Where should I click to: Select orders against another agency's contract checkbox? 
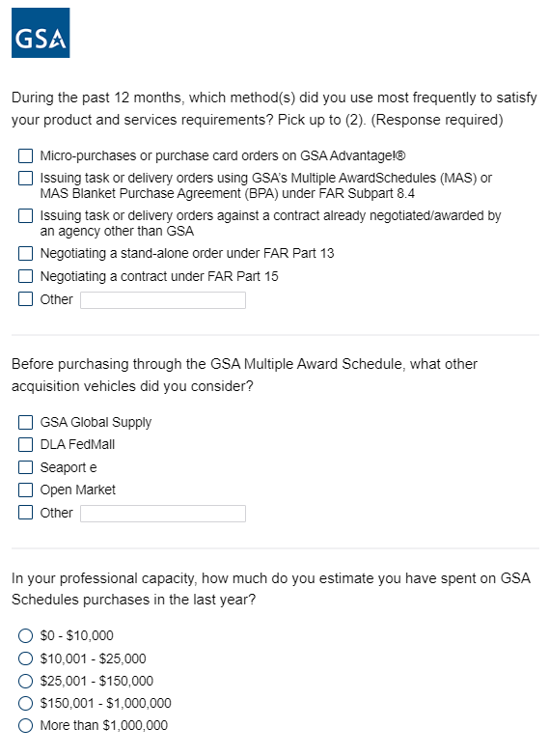(x=25, y=215)
